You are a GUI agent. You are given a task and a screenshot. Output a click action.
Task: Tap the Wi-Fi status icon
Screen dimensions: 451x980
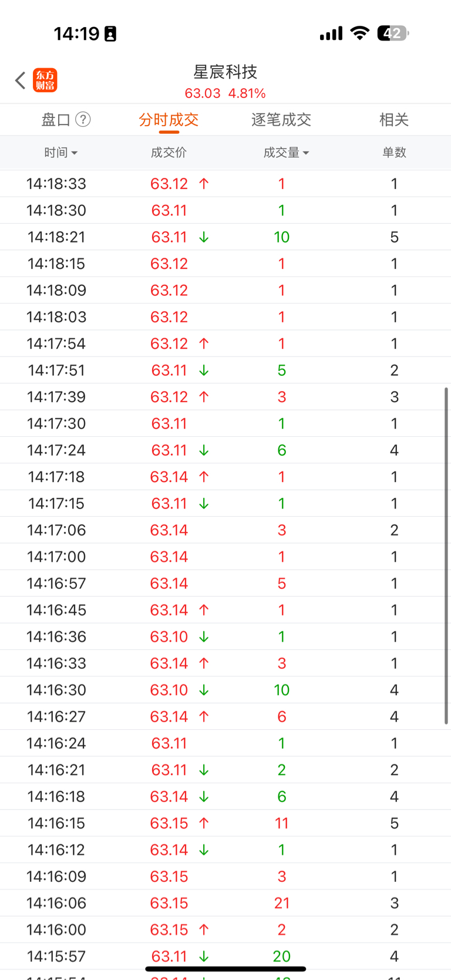tap(359, 33)
